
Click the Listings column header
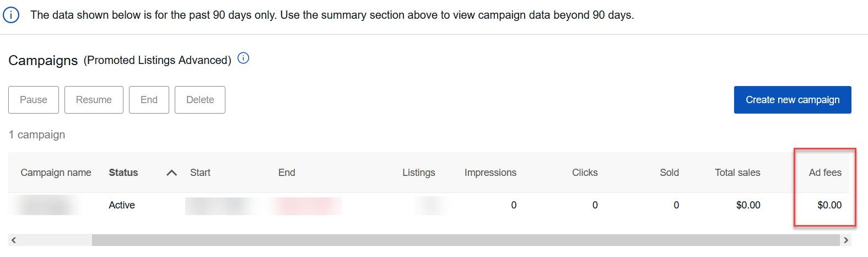coord(418,173)
